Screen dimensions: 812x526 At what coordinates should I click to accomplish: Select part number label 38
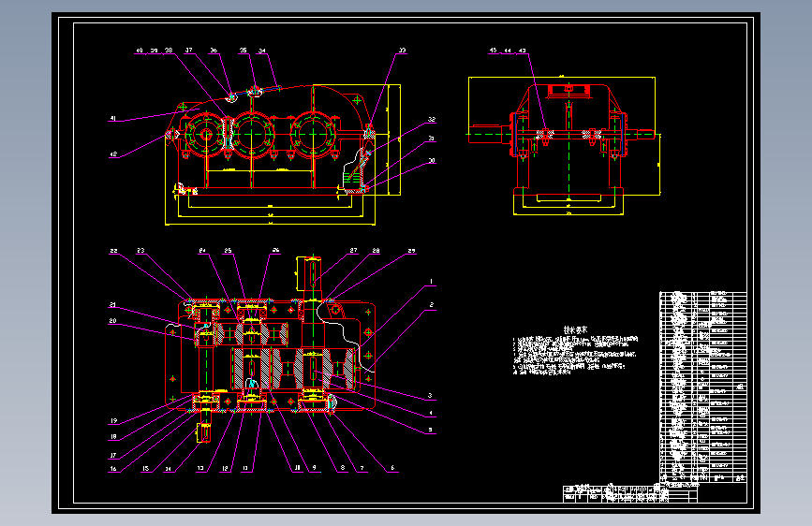pos(169,51)
